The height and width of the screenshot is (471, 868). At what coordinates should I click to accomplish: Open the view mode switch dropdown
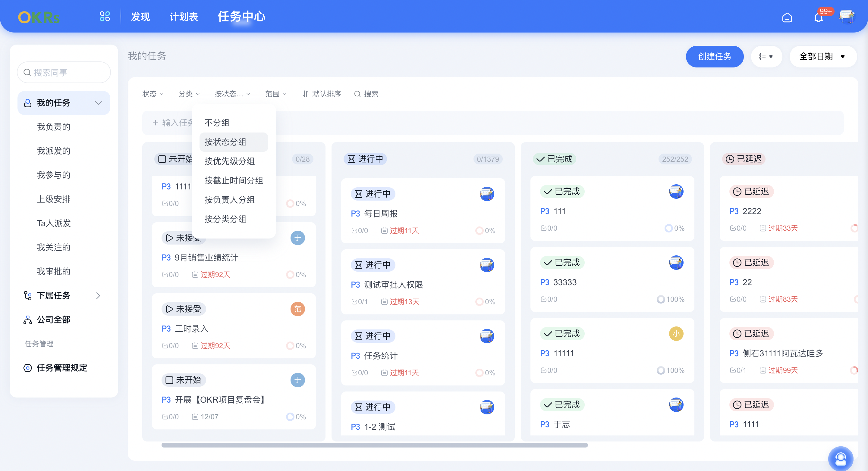[x=766, y=57]
